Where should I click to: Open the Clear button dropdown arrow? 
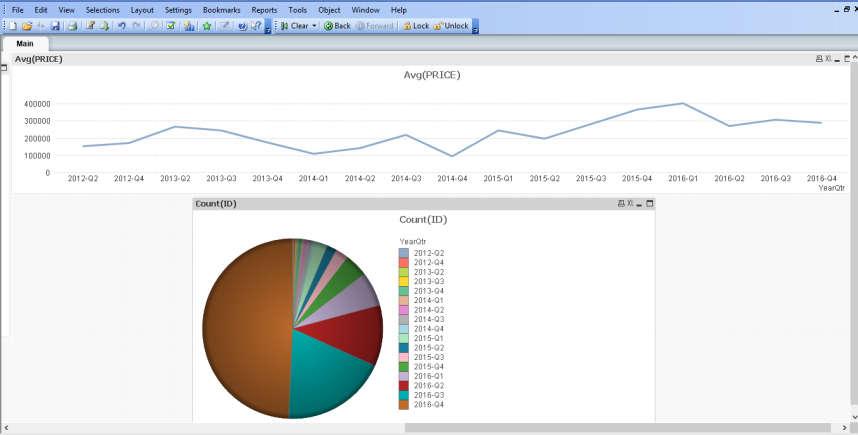point(314,26)
